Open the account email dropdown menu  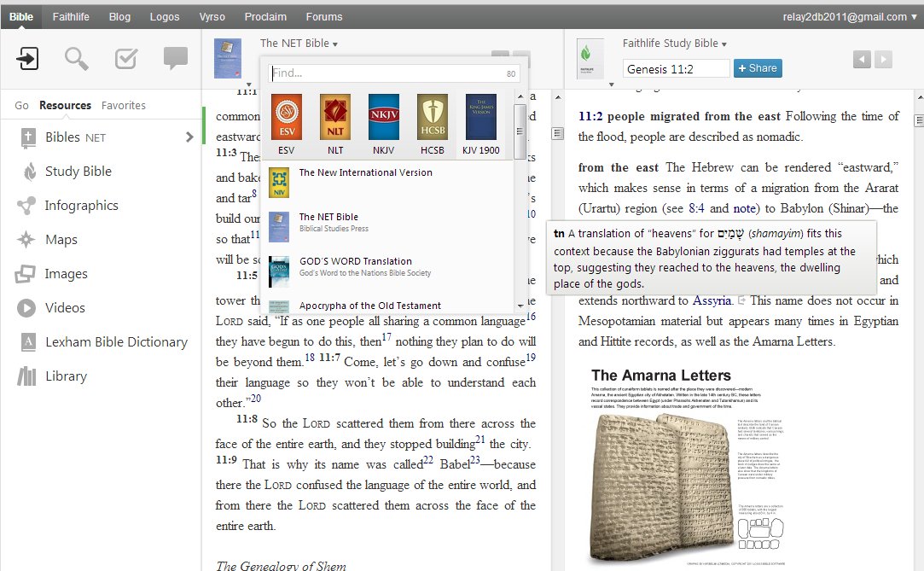click(x=850, y=17)
